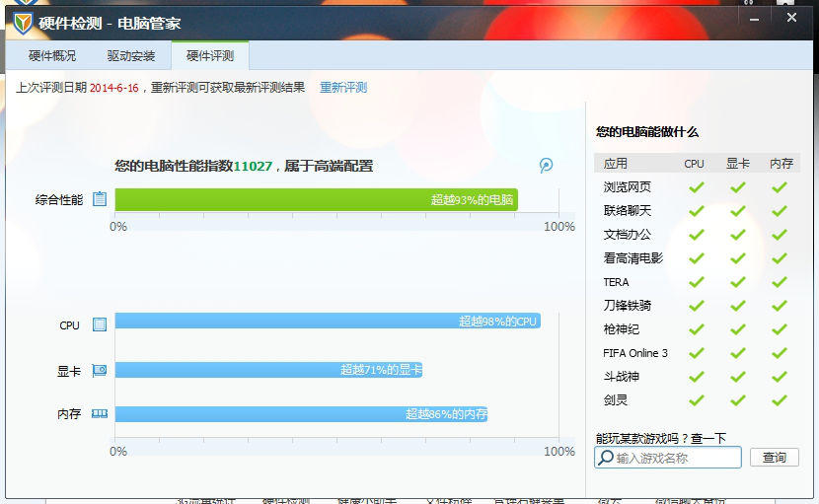Screen dimensions: 819x504
Task: Click the 超越86%的内存 progress bar
Action: pos(301,414)
